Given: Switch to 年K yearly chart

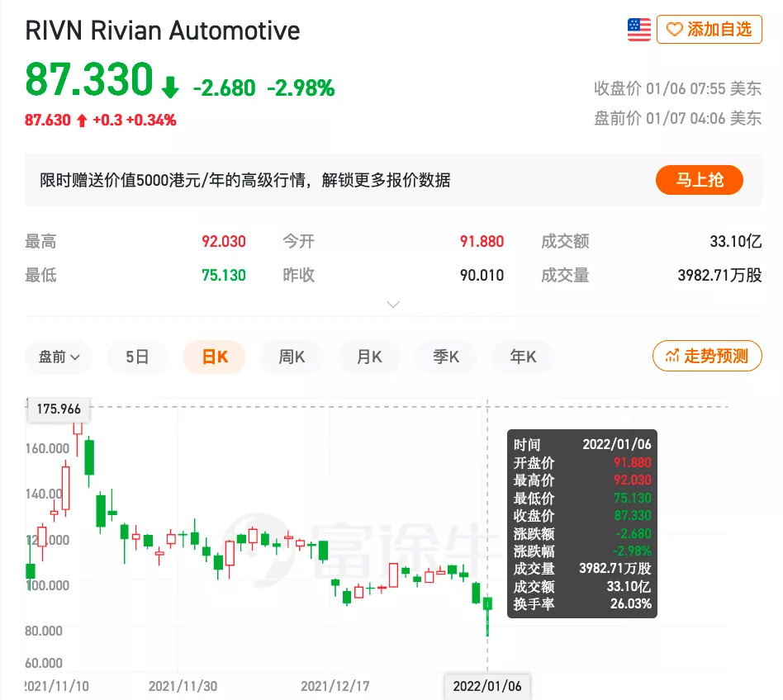Looking at the screenshot, I should click(523, 357).
